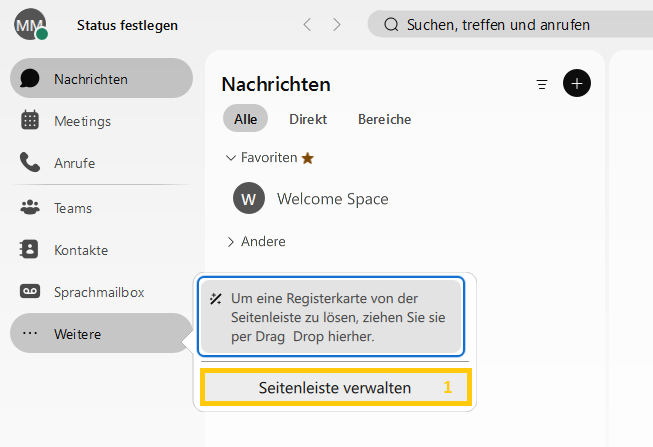Screen dimensions: 653x447
Task: Switch to the Direkt tab
Action: 308,119
